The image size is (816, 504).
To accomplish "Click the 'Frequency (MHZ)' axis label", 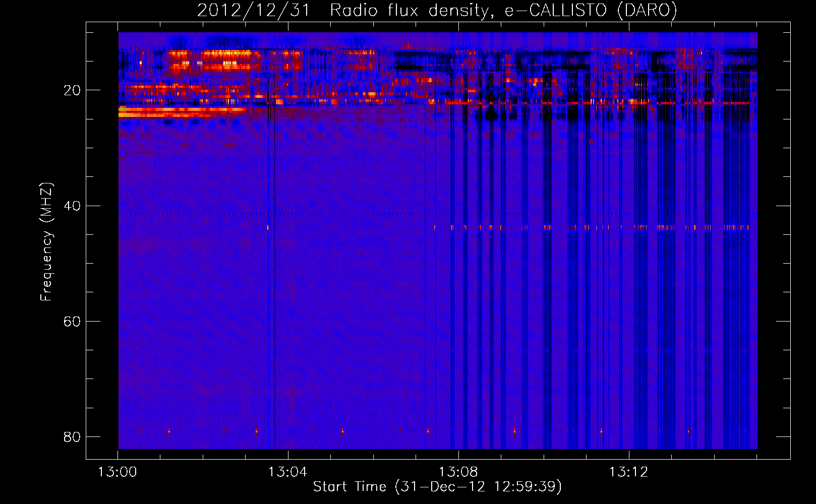I will [46, 242].
